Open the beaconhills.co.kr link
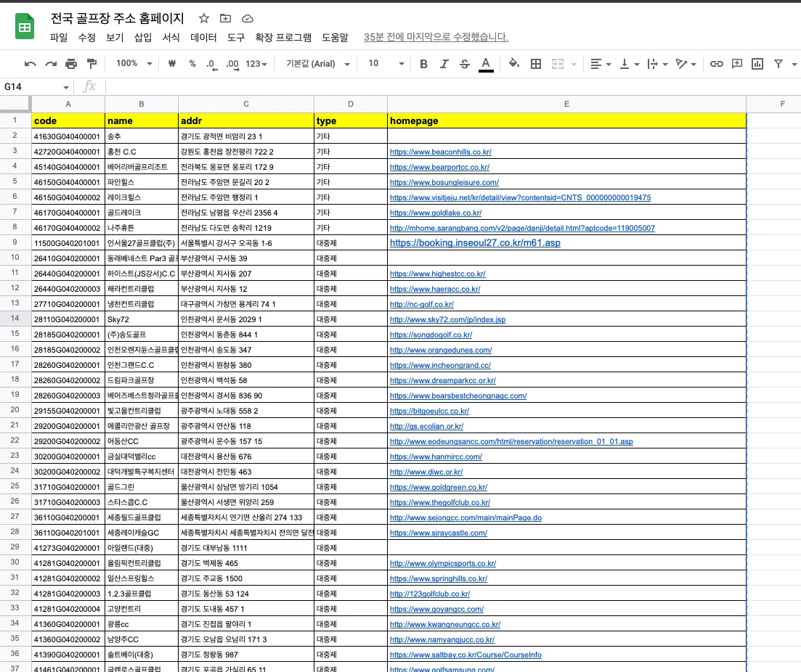 point(440,152)
